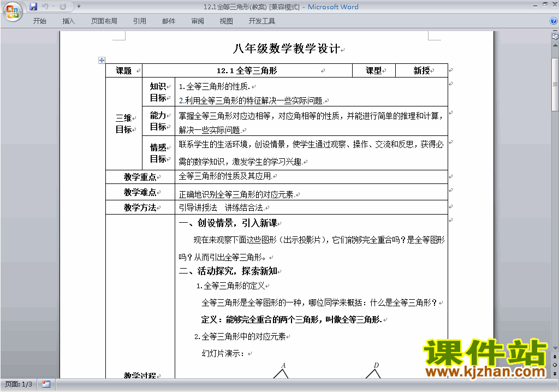Click the 教学难点 cell
This screenshot has width=559, height=392.
coord(140,192)
